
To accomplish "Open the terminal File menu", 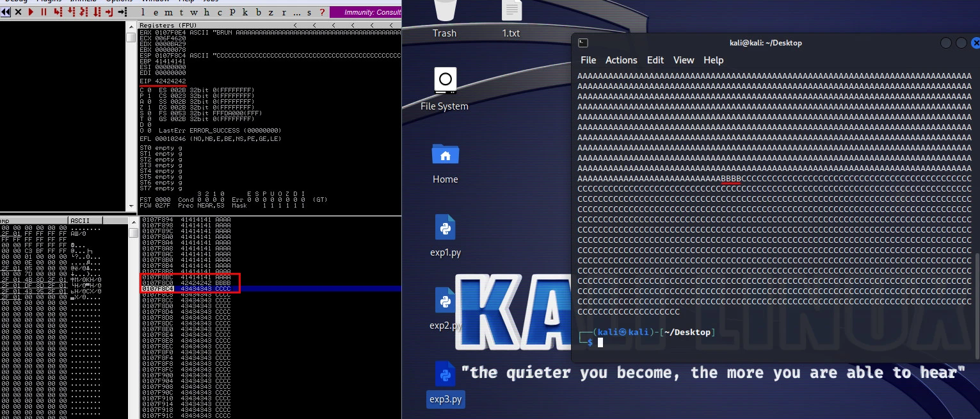I will point(588,60).
